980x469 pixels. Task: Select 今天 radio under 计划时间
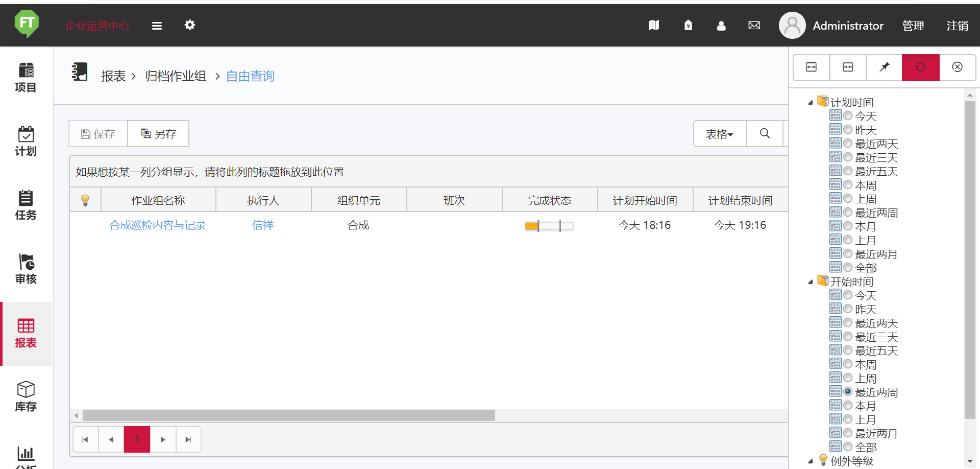pos(848,116)
